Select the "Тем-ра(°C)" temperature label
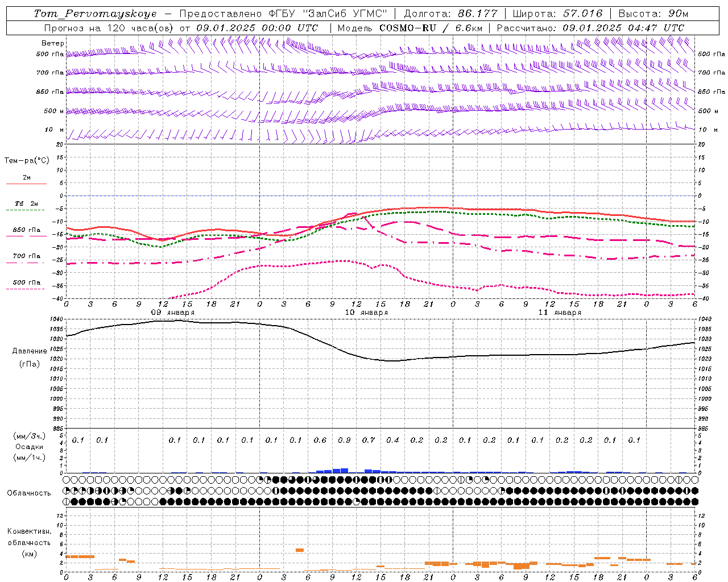The image size is (728, 582). [27, 160]
